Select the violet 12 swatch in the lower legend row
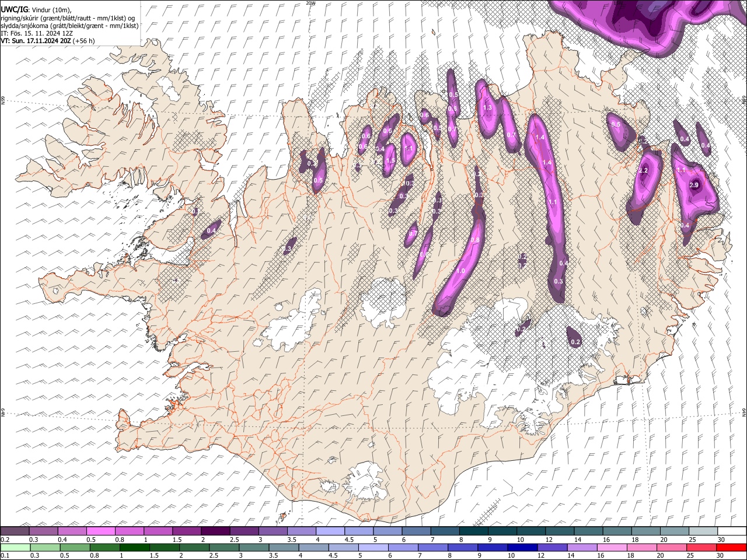 (551, 548)
